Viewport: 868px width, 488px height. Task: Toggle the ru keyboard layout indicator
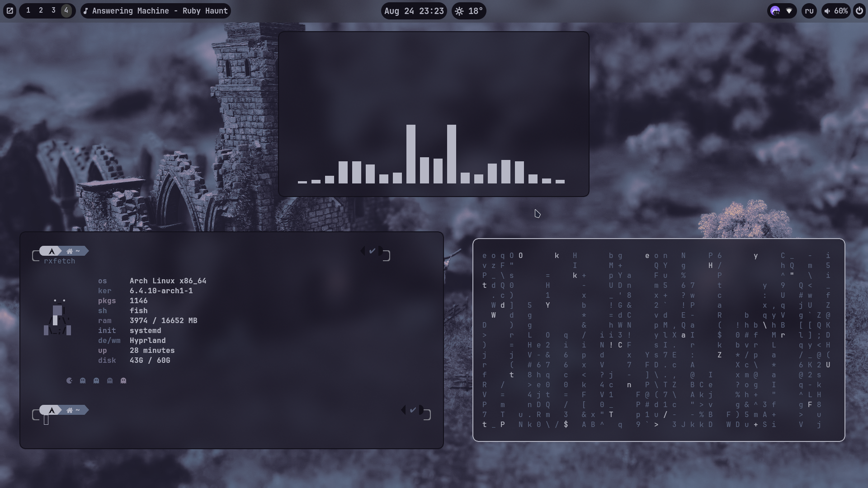(809, 11)
